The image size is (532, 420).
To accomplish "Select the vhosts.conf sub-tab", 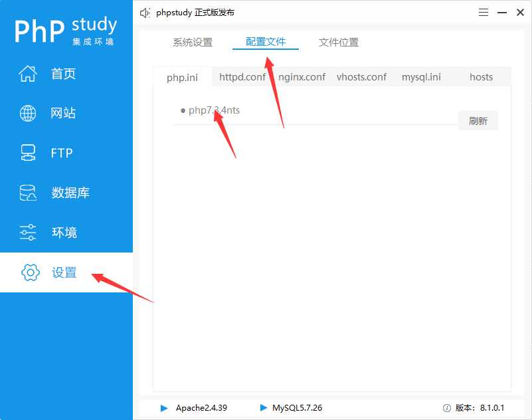I will [x=361, y=77].
